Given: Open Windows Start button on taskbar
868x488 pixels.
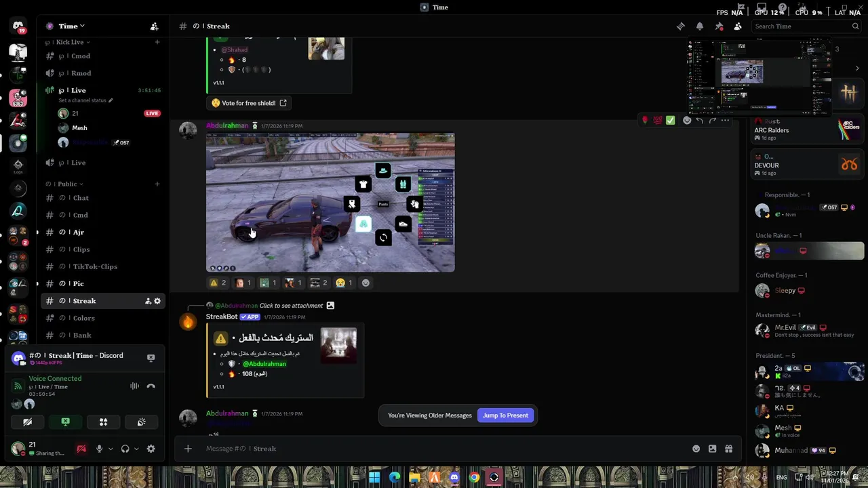Looking at the screenshot, I should tap(374, 477).
